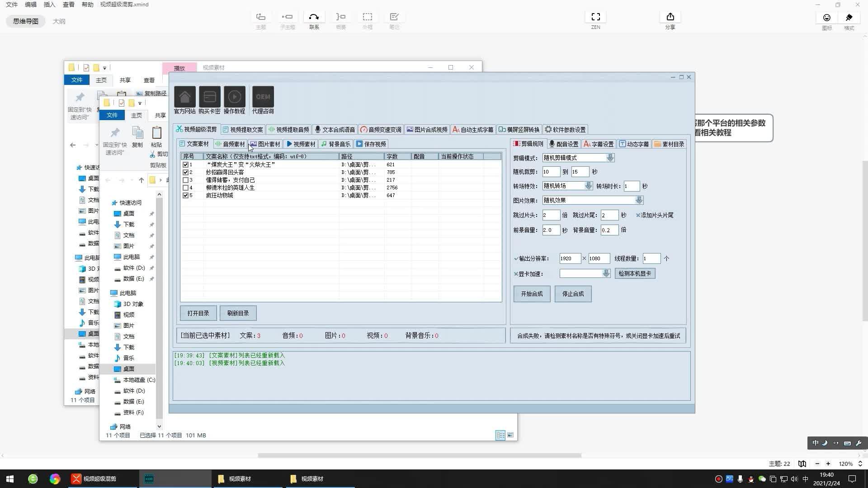Open the XMind 格式 format panel

coord(849,21)
